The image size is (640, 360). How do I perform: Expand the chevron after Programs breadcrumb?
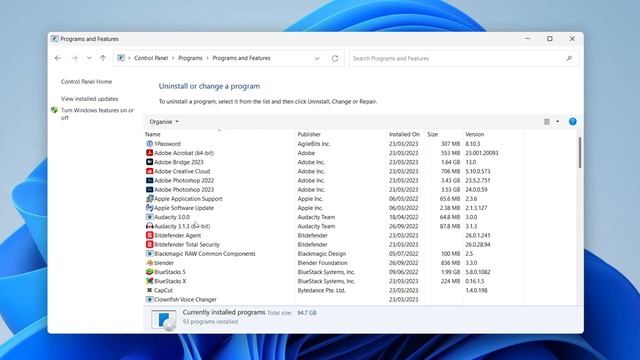click(207, 58)
